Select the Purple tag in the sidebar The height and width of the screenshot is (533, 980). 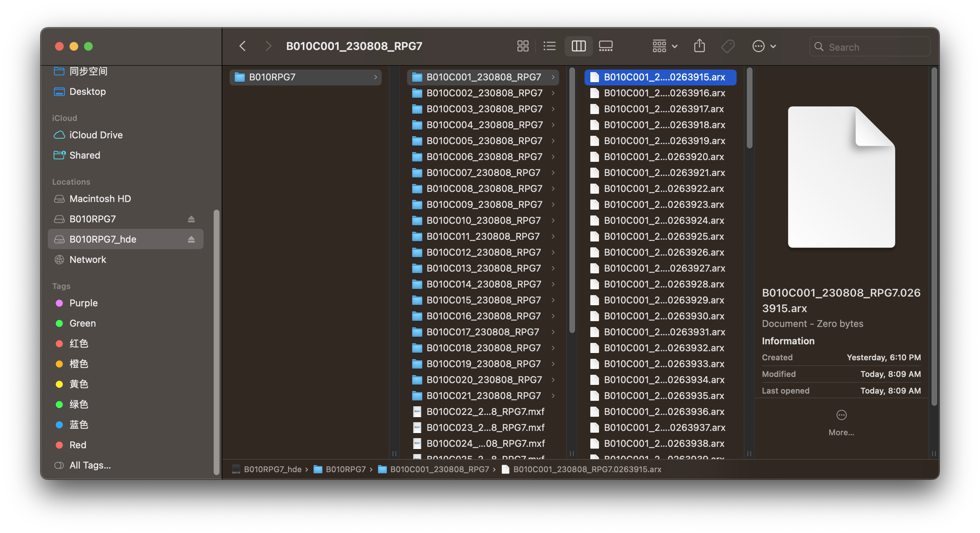(x=83, y=303)
